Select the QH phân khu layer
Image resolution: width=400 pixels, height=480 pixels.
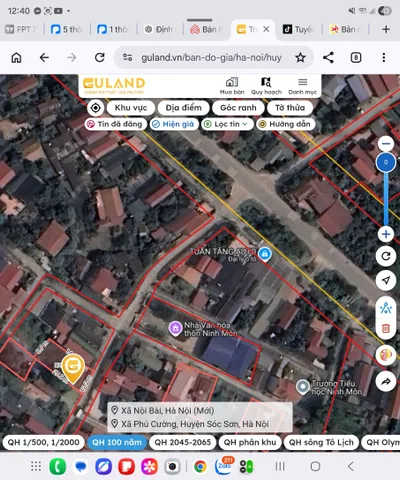tap(250, 442)
